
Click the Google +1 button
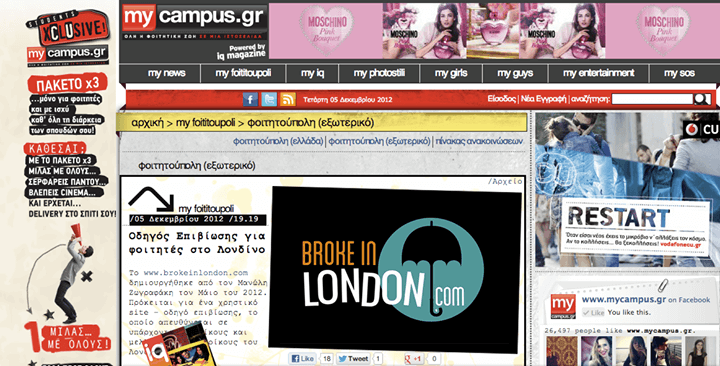[x=414, y=359]
